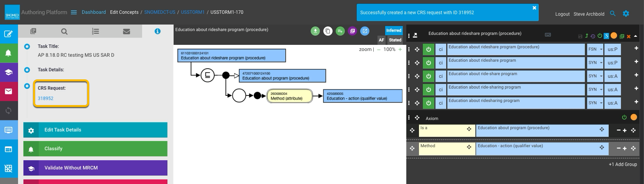Image resolution: width=644 pixels, height=184 pixels.
Task: Open the grid-off icon at sidebar bottom
Action: tap(8, 168)
